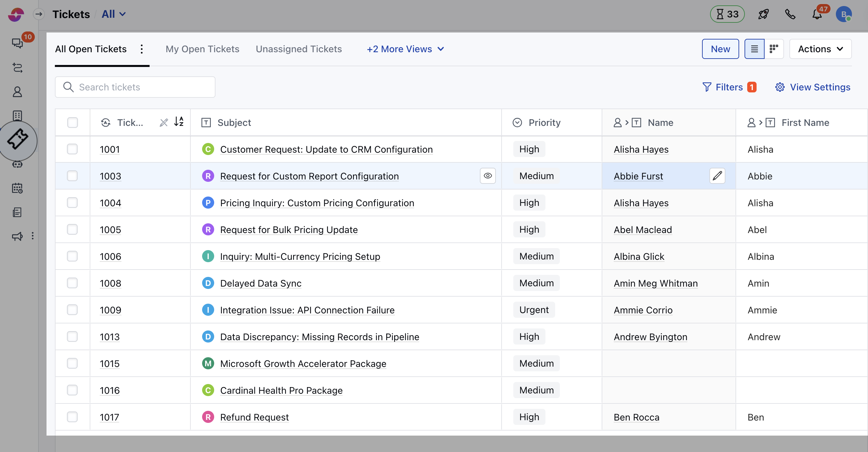Screen dimensions: 868x452
Task: Open notifications bell with 47 badge
Action: 817,14
